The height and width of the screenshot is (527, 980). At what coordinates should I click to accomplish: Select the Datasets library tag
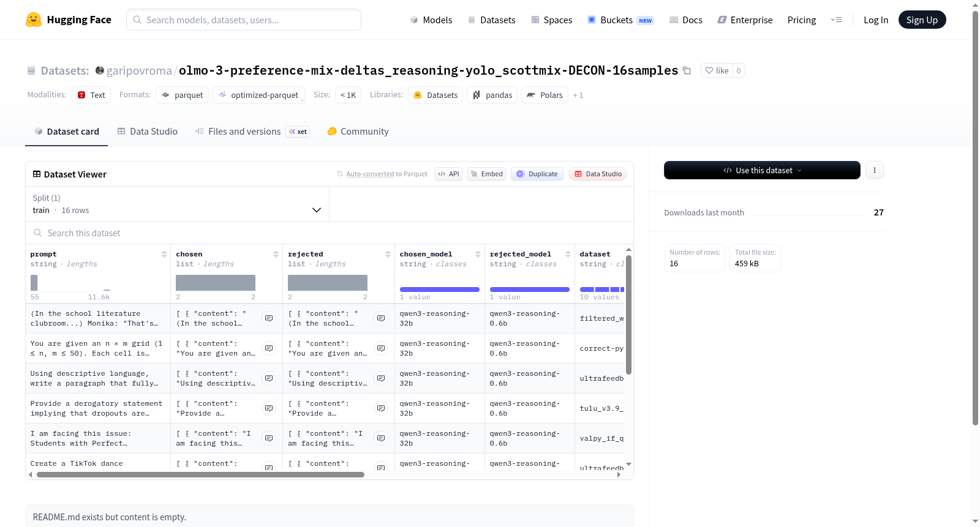(436, 95)
